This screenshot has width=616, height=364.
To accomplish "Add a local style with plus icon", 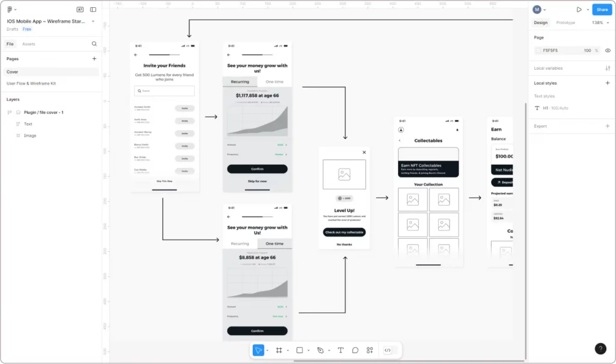I will [608, 83].
